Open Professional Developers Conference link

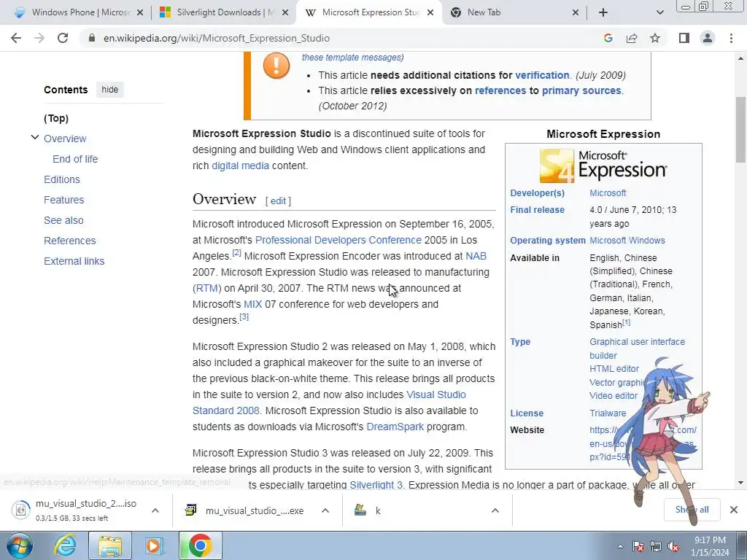click(x=338, y=240)
